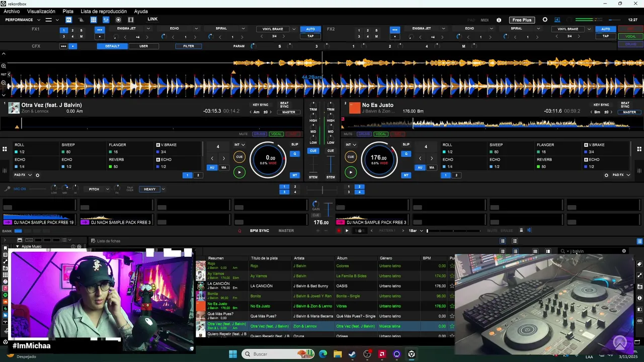Open the Archivo menu

(x=12, y=11)
